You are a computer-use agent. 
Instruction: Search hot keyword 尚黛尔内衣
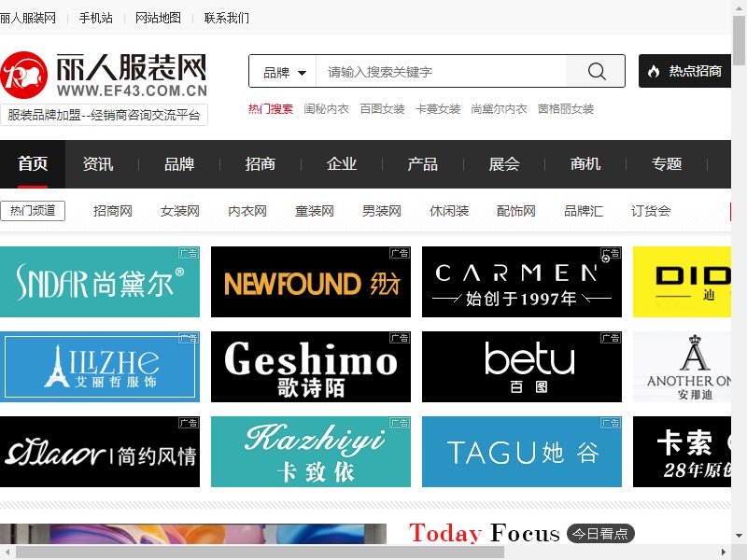click(499, 109)
